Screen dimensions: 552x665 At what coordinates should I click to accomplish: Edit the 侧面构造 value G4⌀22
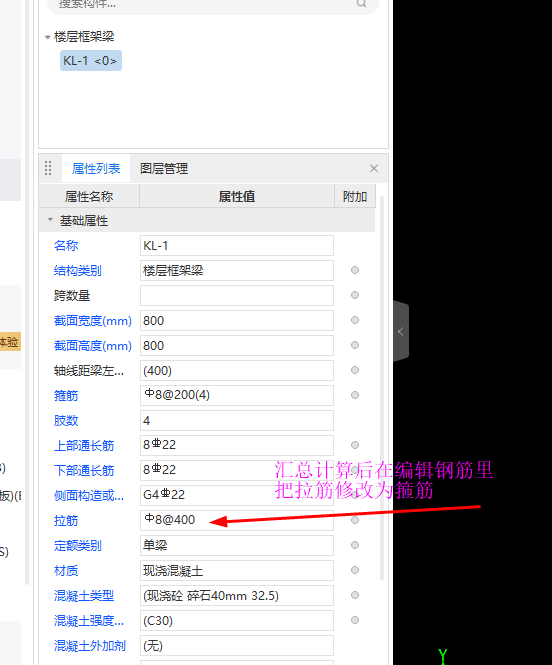pos(237,495)
